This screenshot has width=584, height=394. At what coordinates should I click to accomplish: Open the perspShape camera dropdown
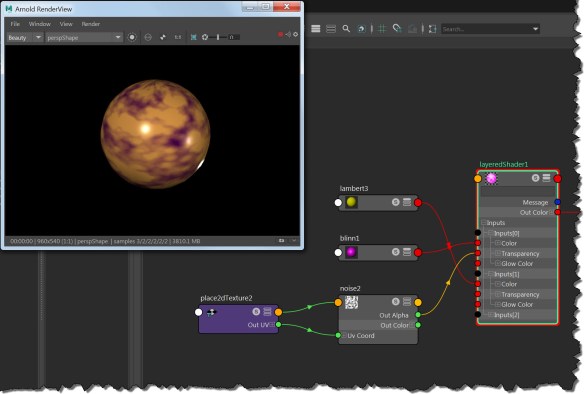[84, 38]
